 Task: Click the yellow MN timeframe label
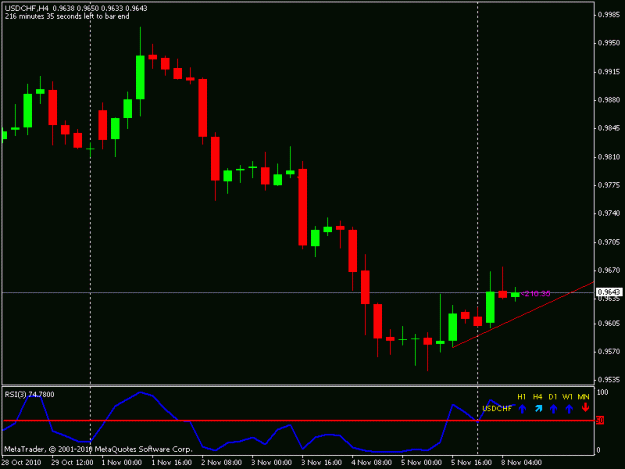584,397
